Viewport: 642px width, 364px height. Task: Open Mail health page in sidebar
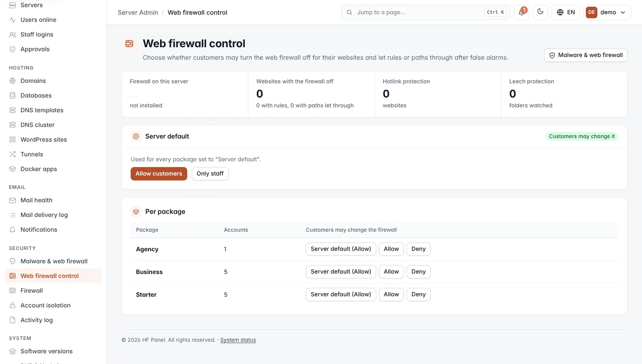[53, 200]
